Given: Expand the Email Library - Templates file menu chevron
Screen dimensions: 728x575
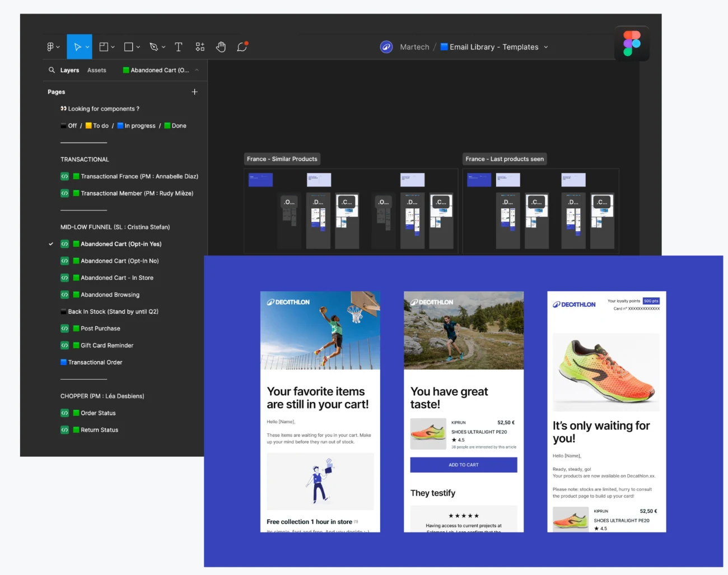Looking at the screenshot, I should 546,47.
